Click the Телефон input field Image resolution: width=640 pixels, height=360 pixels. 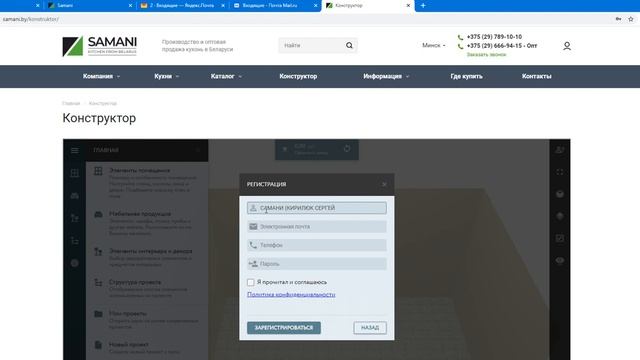(317, 245)
